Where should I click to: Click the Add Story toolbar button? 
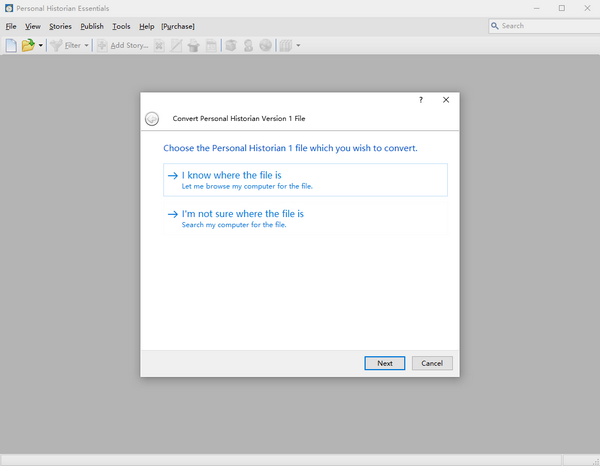click(122, 45)
